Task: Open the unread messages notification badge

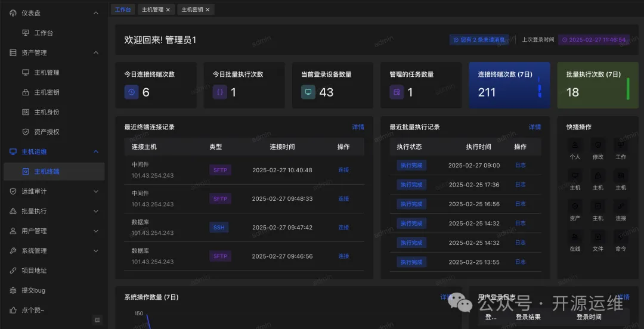Action: tap(479, 40)
